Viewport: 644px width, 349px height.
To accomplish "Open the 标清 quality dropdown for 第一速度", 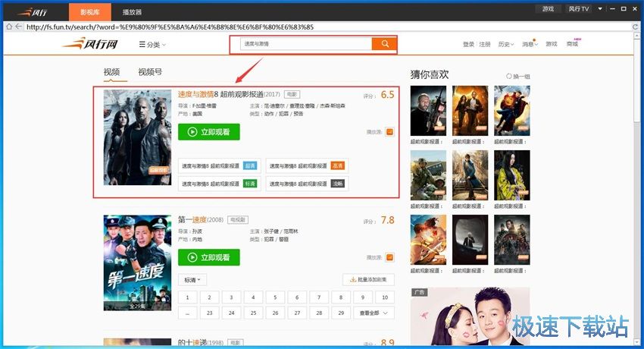I will point(192,280).
